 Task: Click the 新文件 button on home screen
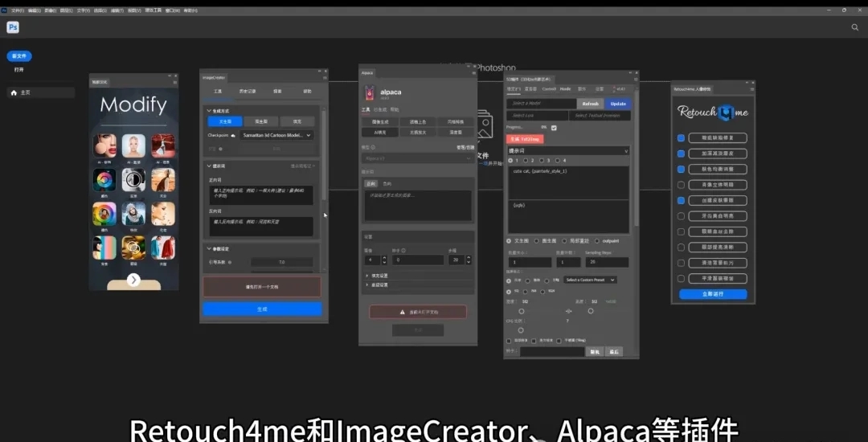(19, 56)
